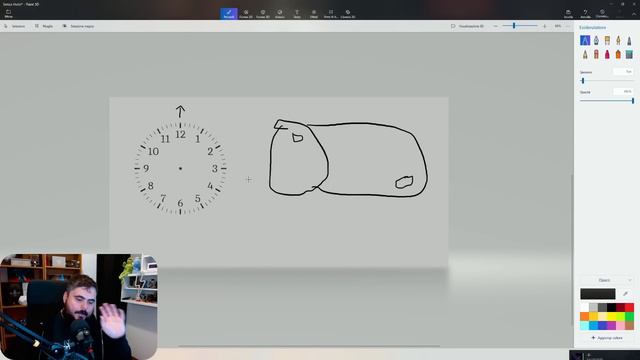Open the Forme 2D shapes tool

(246, 13)
